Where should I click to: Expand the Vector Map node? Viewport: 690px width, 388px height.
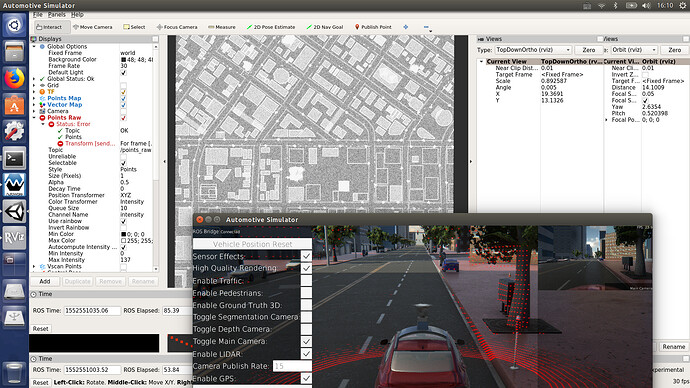tap(34, 105)
